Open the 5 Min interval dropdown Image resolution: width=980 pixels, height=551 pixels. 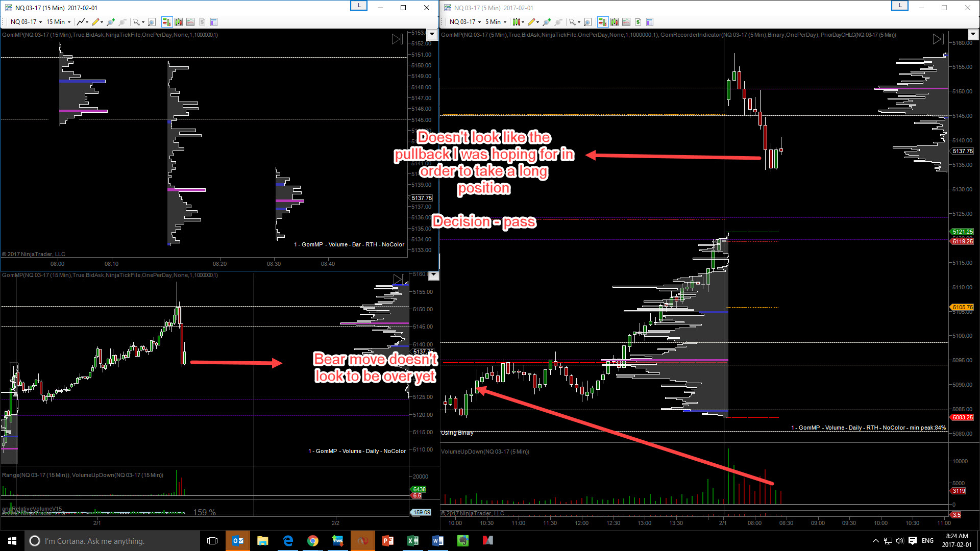[x=496, y=22]
